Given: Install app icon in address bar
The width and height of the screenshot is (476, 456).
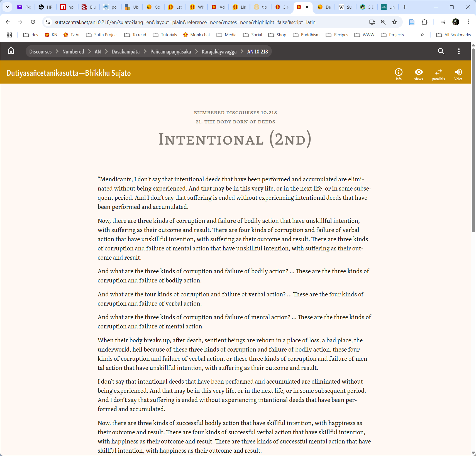Looking at the screenshot, I should (x=372, y=22).
